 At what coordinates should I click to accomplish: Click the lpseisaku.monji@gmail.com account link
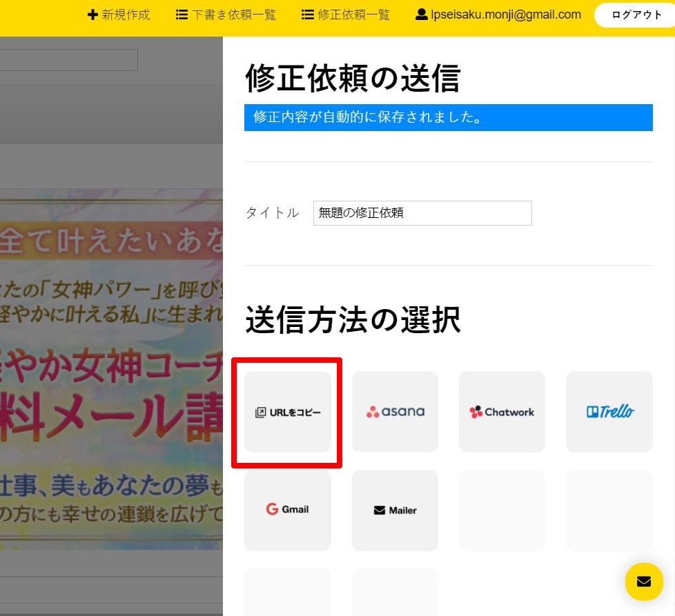click(498, 14)
